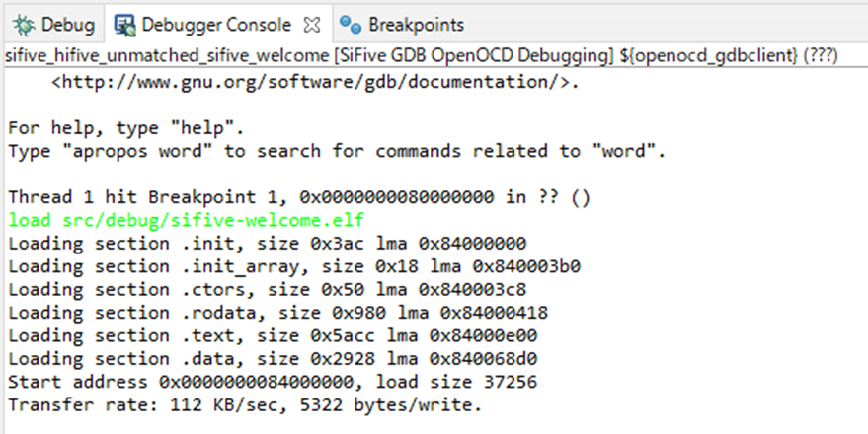Click the Start address line
868x434 pixels.
[273, 382]
